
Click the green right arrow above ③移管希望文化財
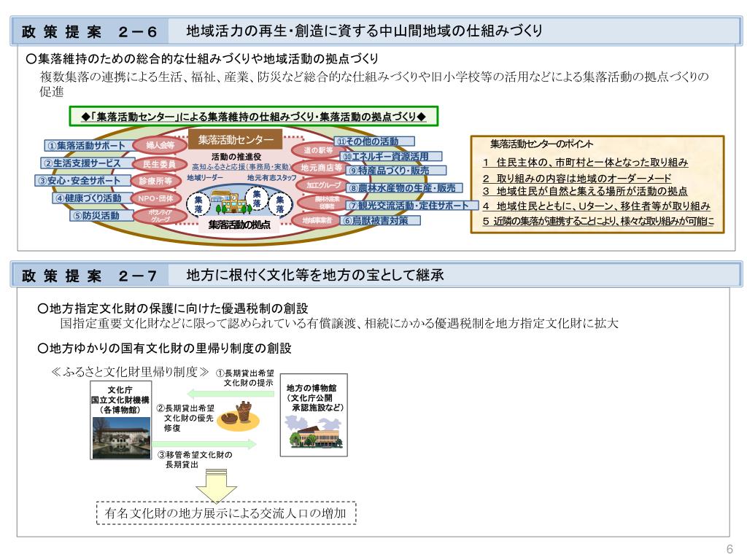(x=204, y=444)
